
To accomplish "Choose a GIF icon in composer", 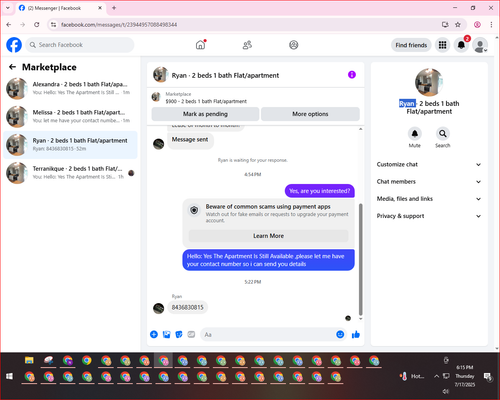I will coord(191,334).
